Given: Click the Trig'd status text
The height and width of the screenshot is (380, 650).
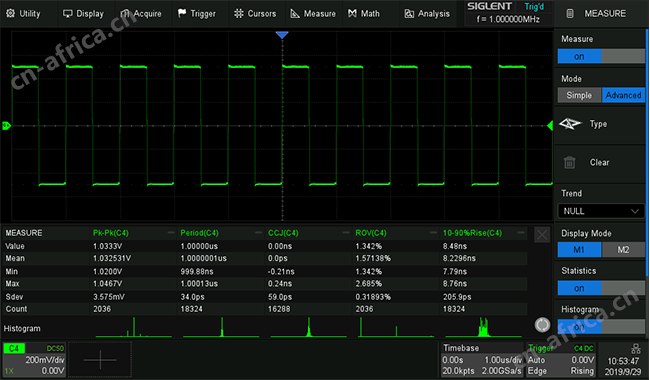Looking at the screenshot, I should pos(534,7).
